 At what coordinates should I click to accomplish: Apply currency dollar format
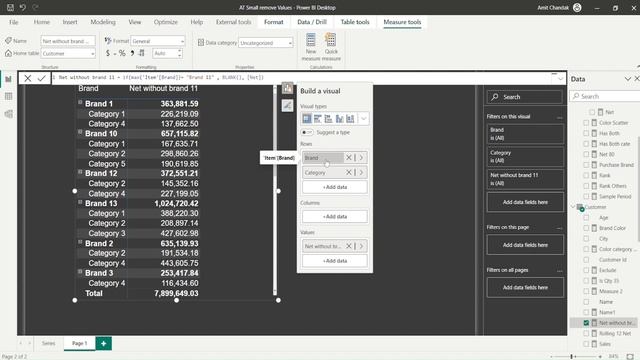pyautogui.click(x=108, y=53)
